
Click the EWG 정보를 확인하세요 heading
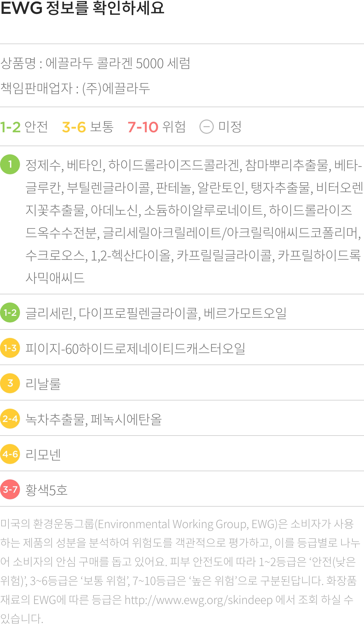point(82,8)
